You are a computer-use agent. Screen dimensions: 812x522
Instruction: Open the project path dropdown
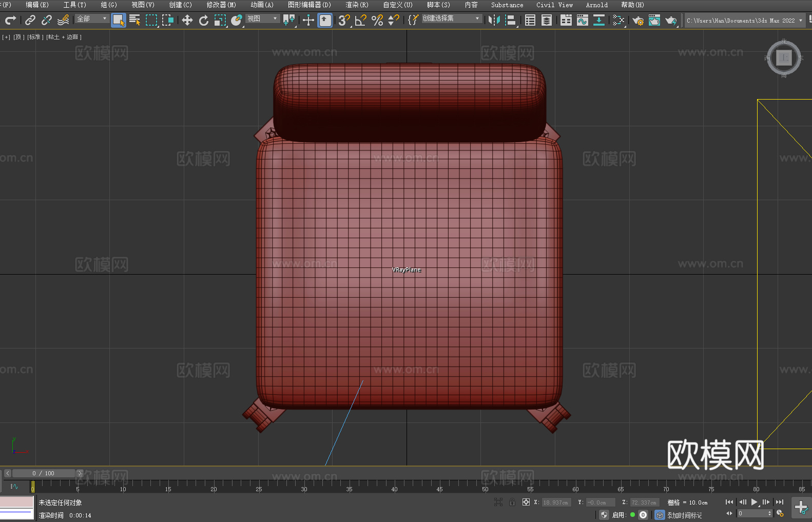(x=745, y=21)
